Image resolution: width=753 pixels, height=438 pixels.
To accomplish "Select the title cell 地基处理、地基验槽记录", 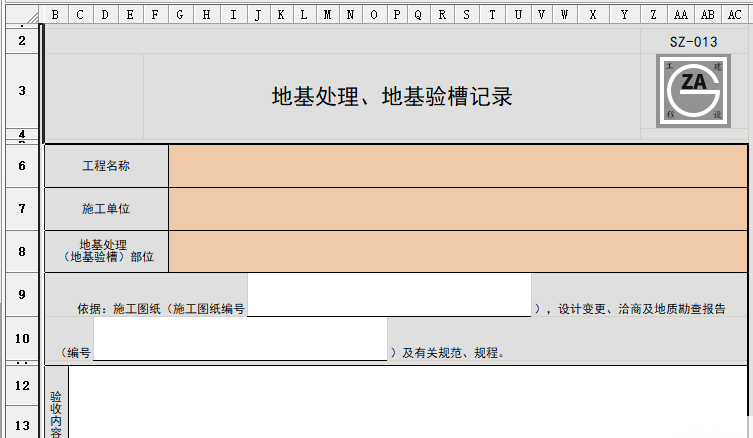I will pos(392,97).
